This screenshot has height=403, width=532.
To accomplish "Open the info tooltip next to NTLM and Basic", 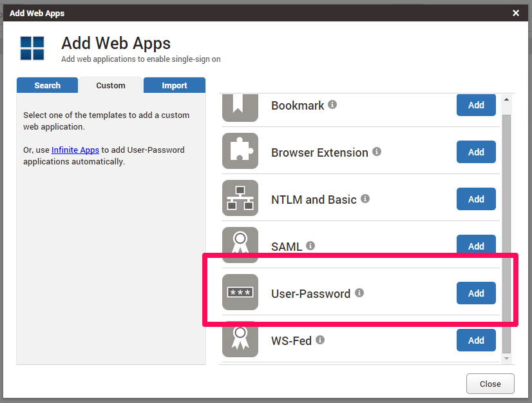I will (x=365, y=199).
